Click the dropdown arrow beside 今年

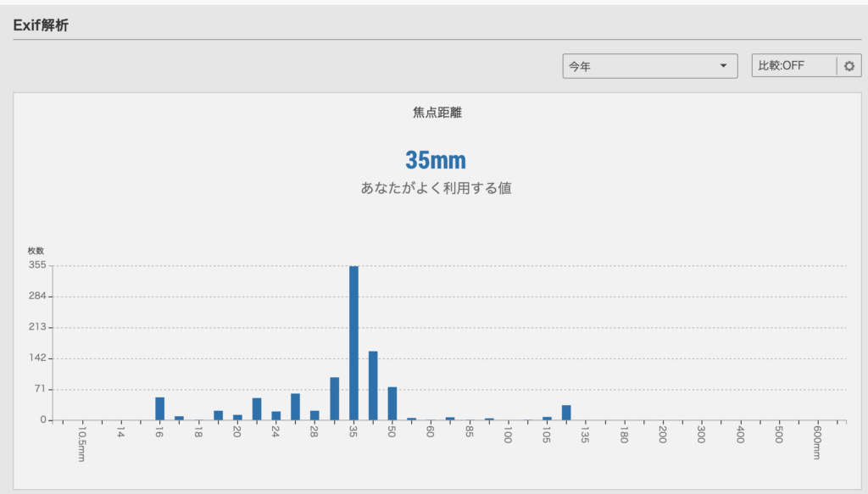coord(723,66)
